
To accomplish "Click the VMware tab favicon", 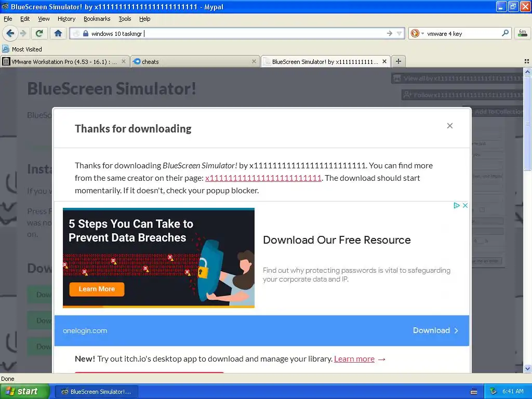I will (6, 61).
